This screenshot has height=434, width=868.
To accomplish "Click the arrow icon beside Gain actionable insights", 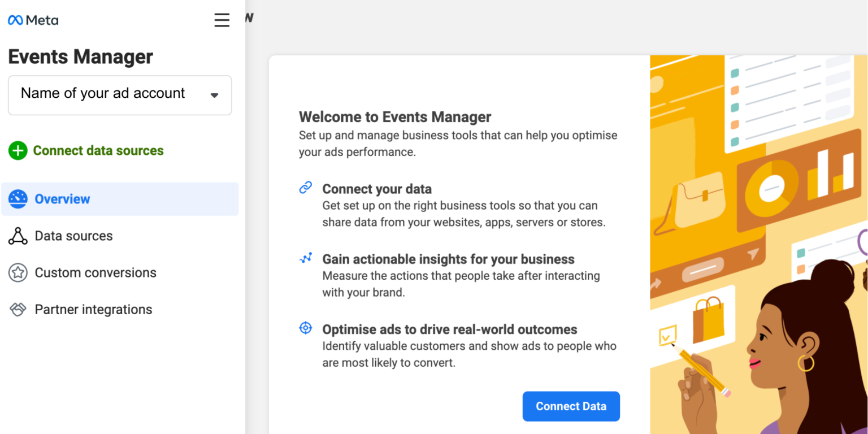I will pyautogui.click(x=305, y=257).
